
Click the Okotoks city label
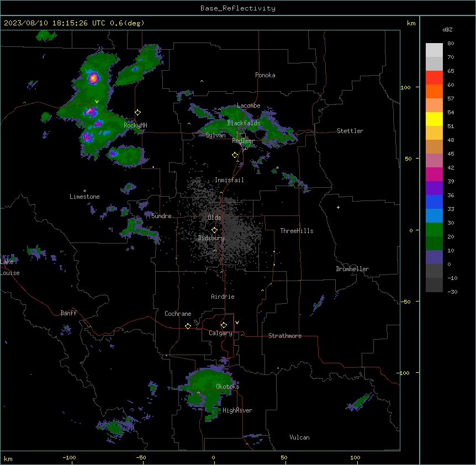(228, 387)
